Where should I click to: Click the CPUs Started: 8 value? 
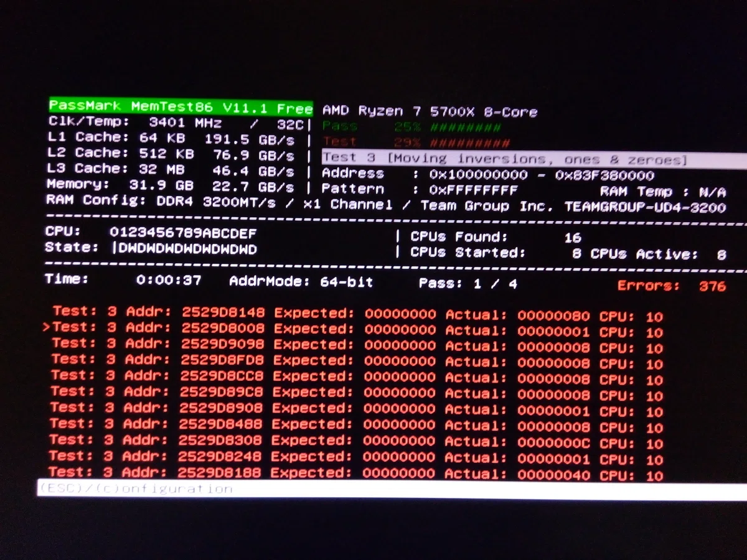(496, 253)
